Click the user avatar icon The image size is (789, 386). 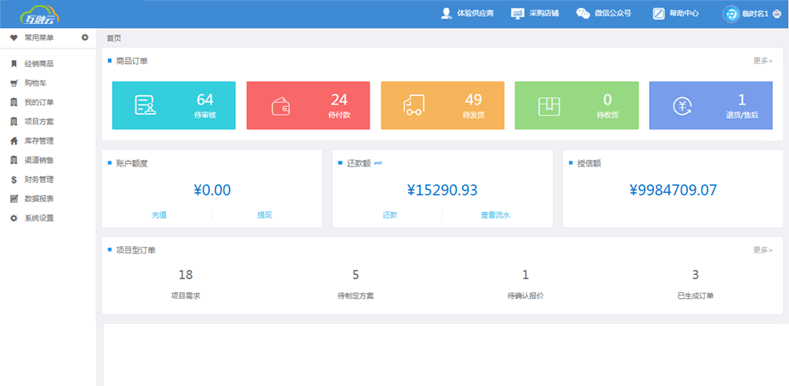(x=731, y=14)
